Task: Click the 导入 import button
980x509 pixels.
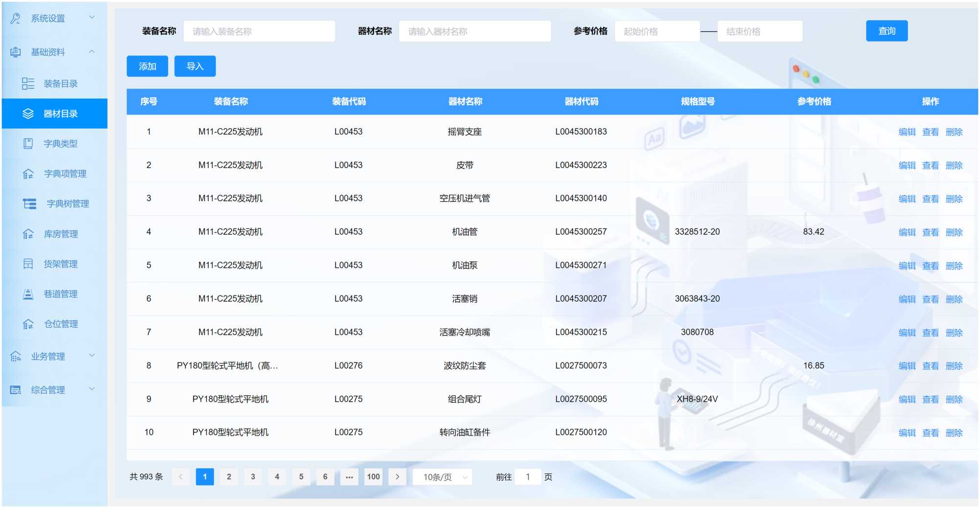Action: [195, 66]
